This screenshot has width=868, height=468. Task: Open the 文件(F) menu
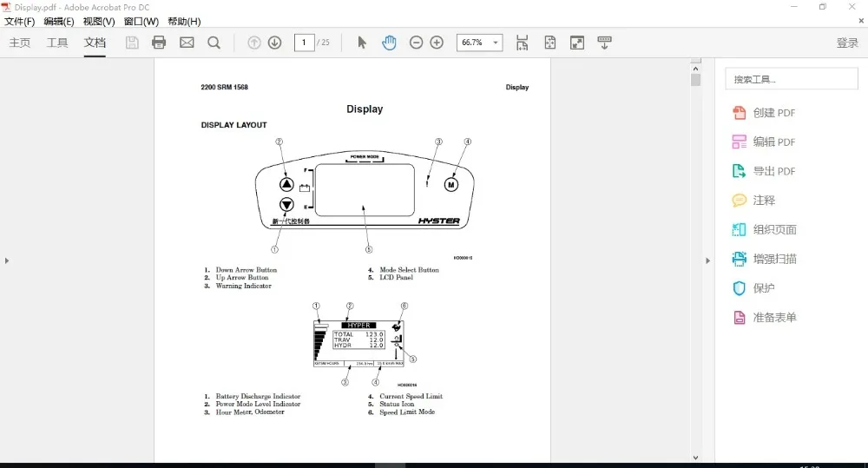19,22
